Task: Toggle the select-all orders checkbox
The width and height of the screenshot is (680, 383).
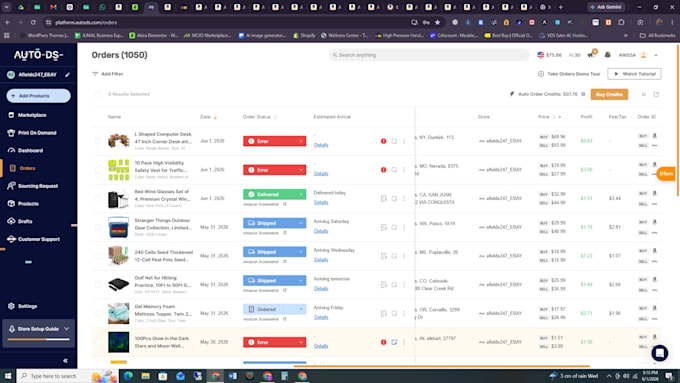Action: pyautogui.click(x=98, y=94)
